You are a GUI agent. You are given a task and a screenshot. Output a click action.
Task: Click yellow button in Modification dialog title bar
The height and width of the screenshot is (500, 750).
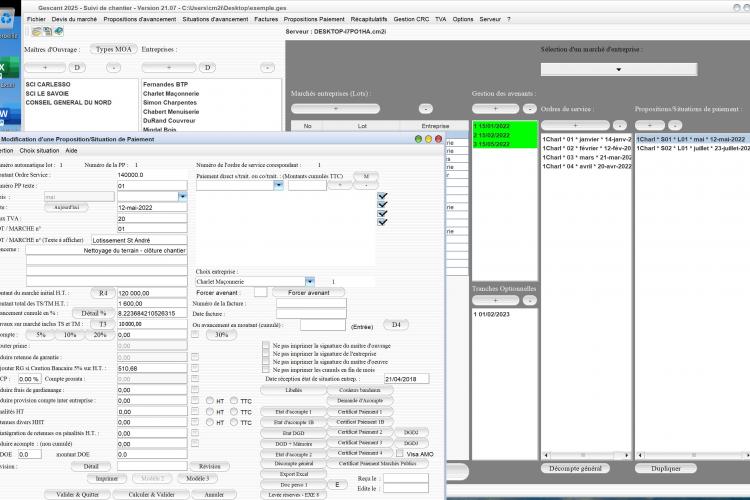[x=428, y=139]
